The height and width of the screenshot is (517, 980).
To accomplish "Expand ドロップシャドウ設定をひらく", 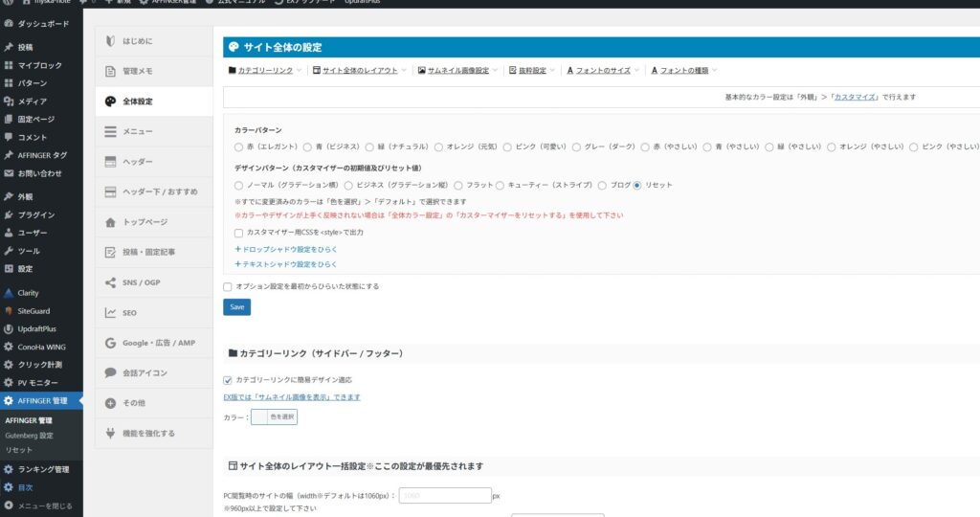I will point(285,249).
